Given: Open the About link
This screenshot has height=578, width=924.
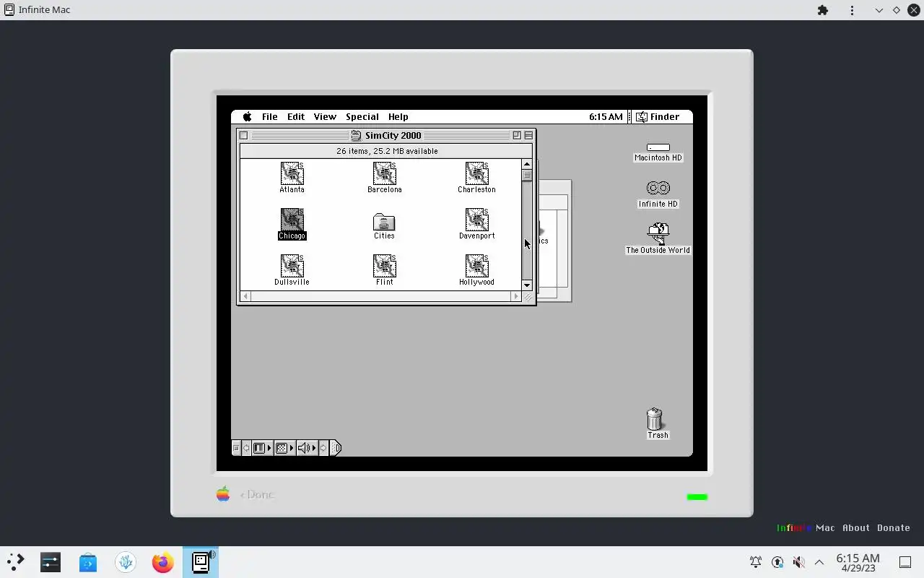Looking at the screenshot, I should pos(856,527).
